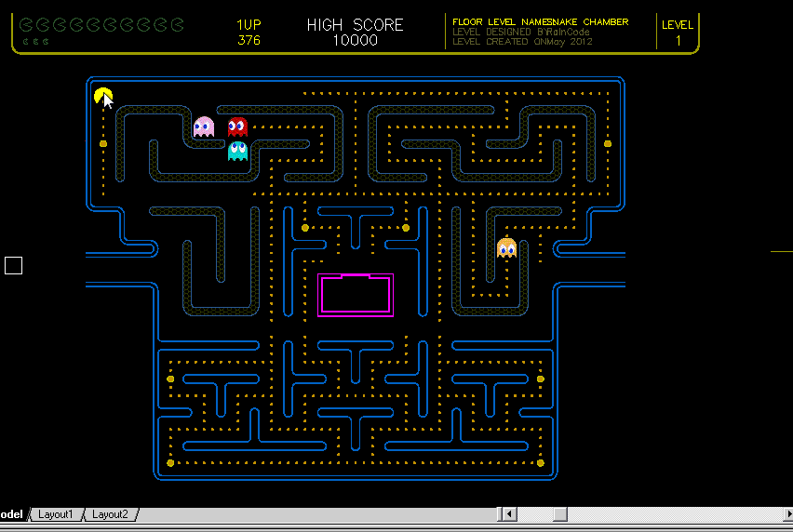Click the first dim green Pac-Man counter icon
Image resolution: width=793 pixels, height=532 pixels.
pyautogui.click(x=26, y=25)
